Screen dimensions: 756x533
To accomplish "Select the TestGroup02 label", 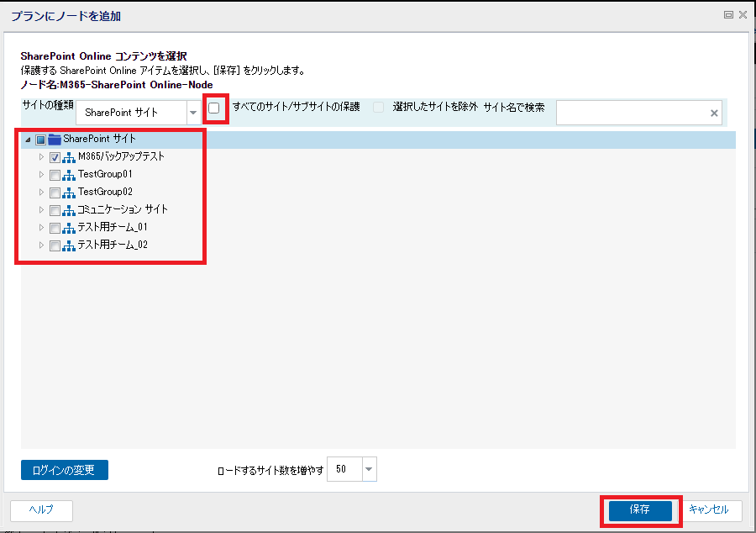I will [105, 192].
